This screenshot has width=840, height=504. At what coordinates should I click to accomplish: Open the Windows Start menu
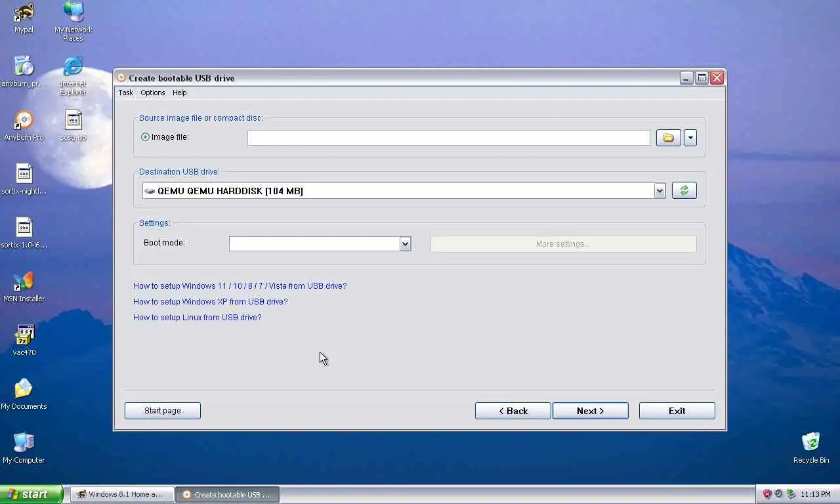tap(31, 494)
